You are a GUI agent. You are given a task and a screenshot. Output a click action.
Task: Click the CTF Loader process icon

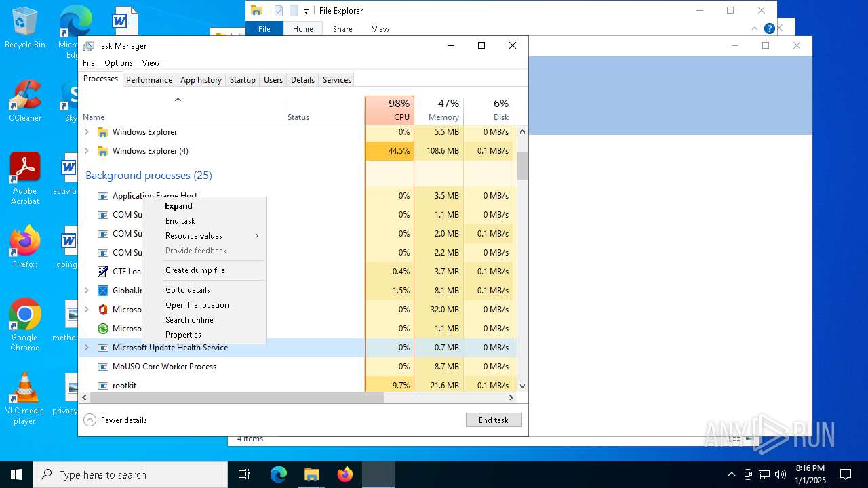click(103, 272)
